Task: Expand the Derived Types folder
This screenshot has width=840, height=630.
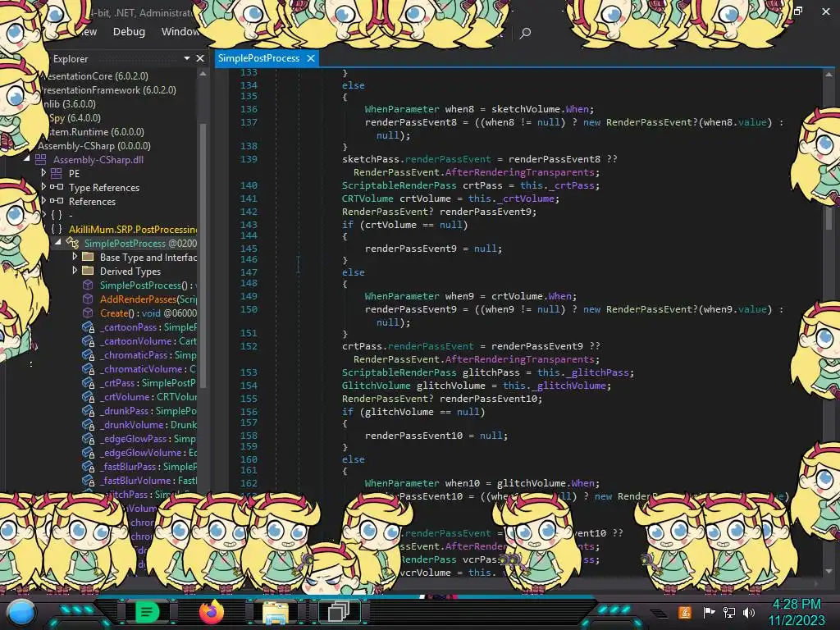Action: pyautogui.click(x=75, y=271)
